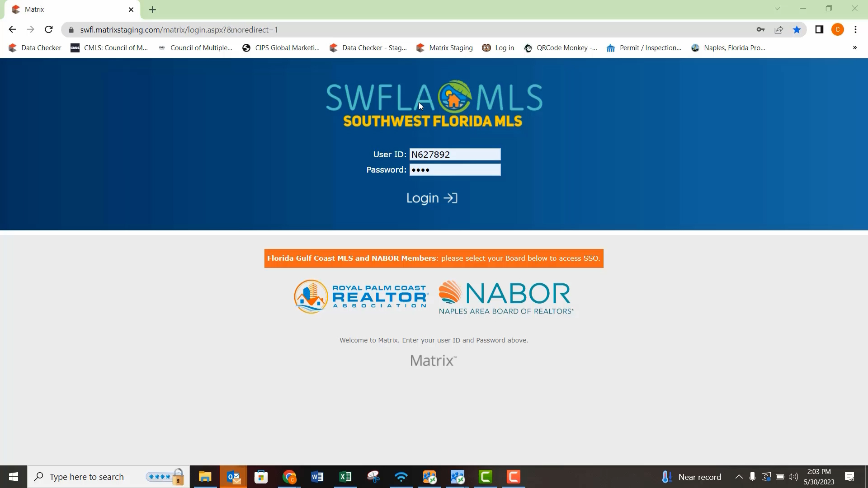The image size is (868, 488).
Task: Open Chrome from the taskbar
Action: pos(289,477)
